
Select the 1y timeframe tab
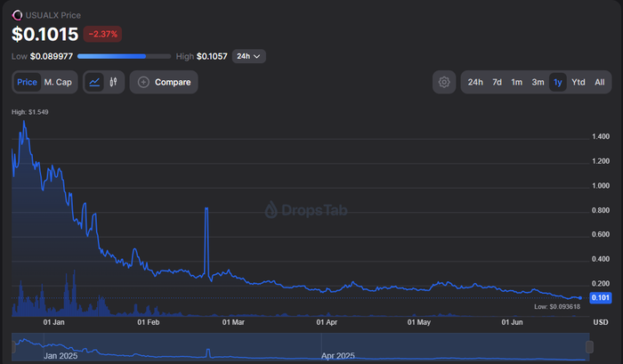click(558, 82)
